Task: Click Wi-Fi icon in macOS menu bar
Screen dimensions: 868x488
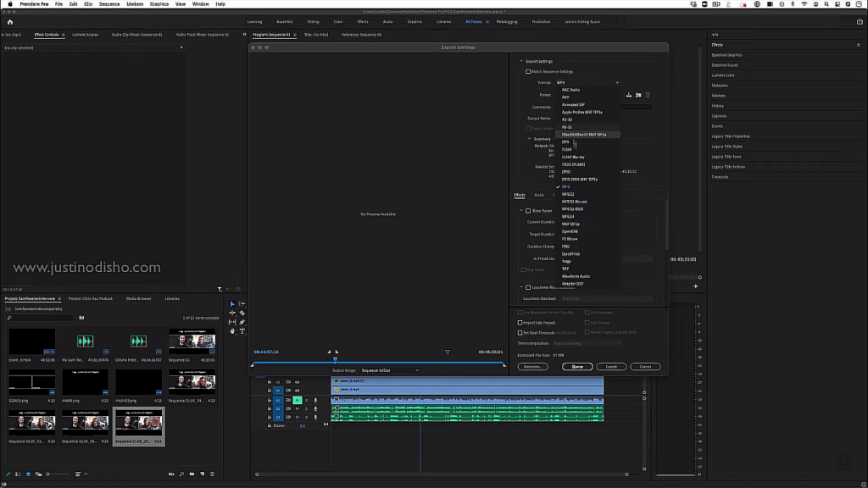Action: (x=804, y=4)
